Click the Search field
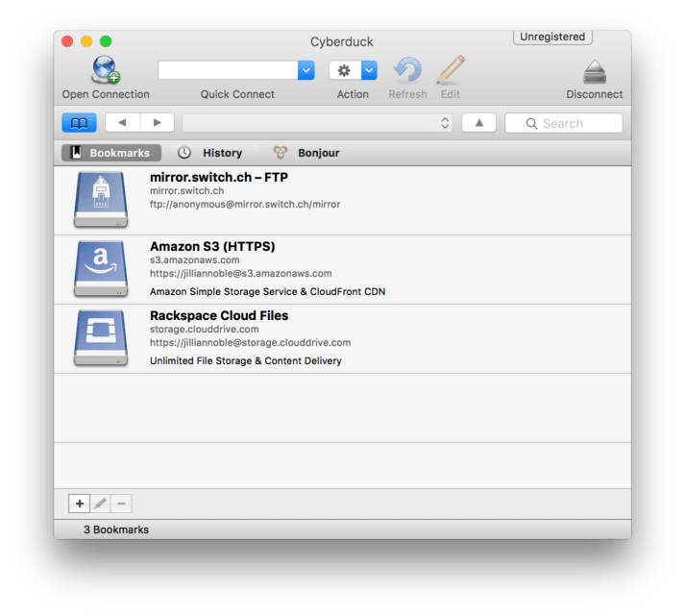 pyautogui.click(x=564, y=123)
